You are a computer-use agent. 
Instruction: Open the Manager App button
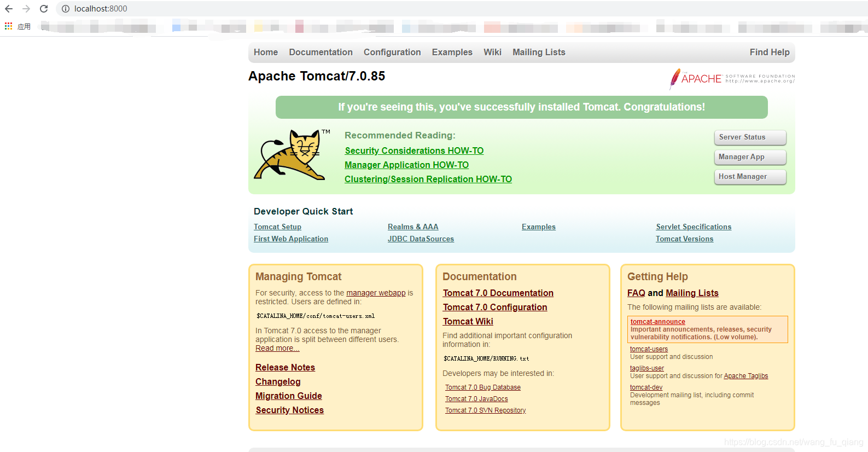[750, 157]
